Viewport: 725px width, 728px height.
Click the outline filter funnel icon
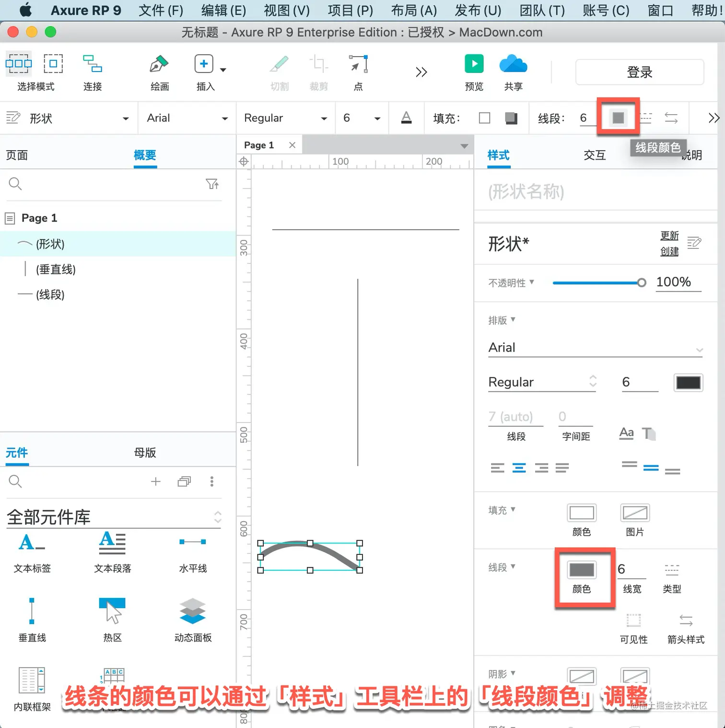212,184
